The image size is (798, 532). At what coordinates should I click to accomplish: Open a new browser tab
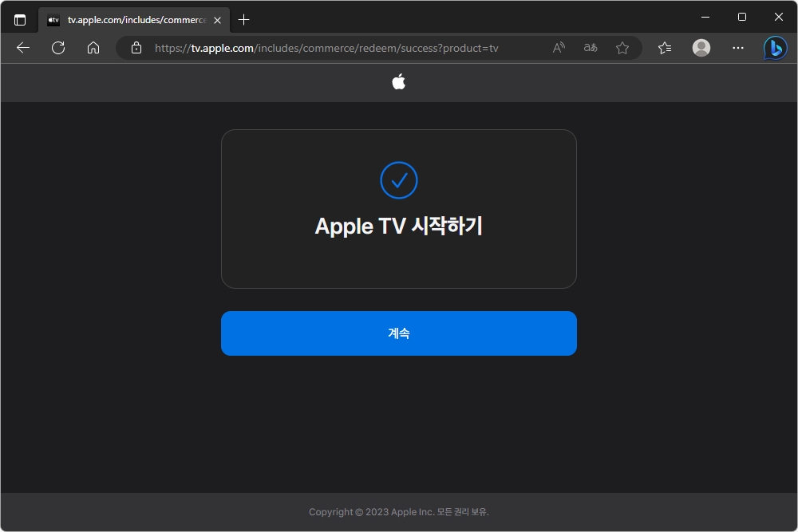click(243, 20)
